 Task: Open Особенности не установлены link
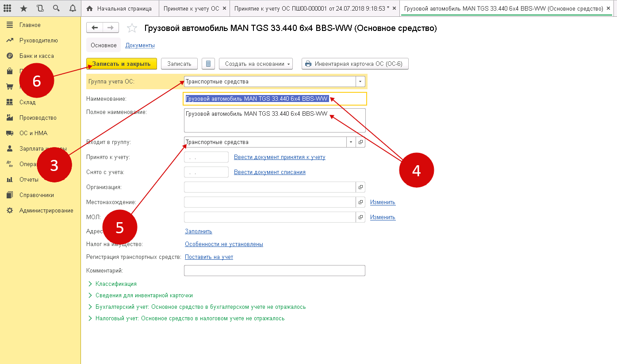coord(224,244)
